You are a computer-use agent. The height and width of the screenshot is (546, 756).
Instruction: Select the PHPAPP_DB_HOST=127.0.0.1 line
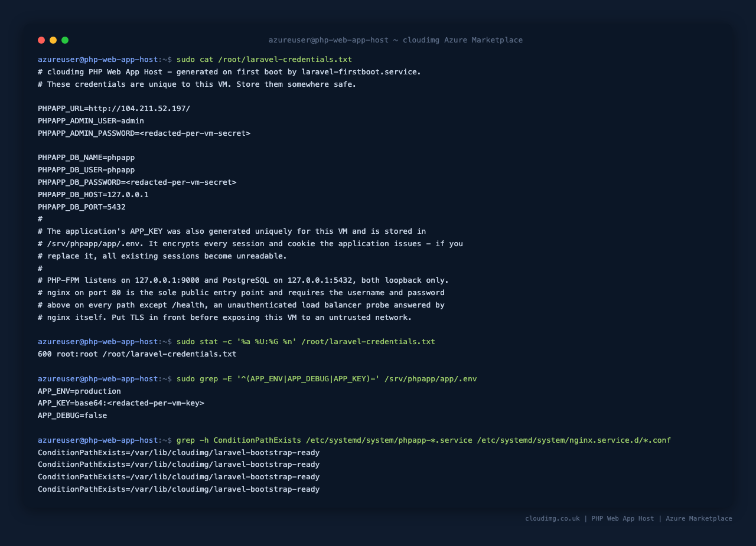coord(93,195)
